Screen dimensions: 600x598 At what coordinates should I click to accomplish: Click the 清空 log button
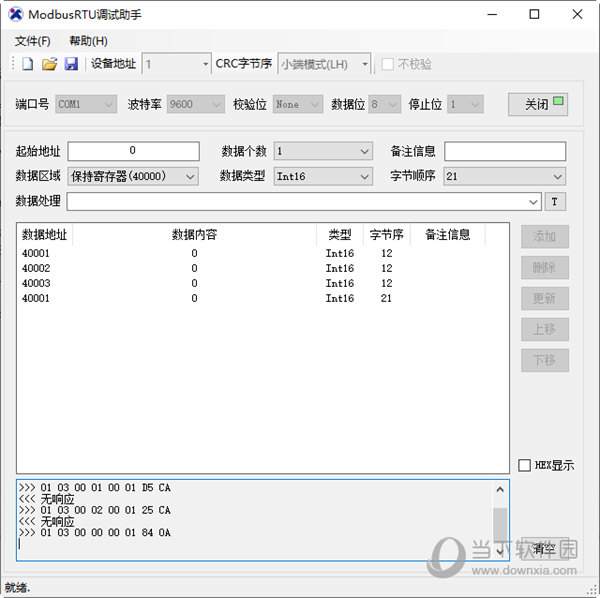545,549
